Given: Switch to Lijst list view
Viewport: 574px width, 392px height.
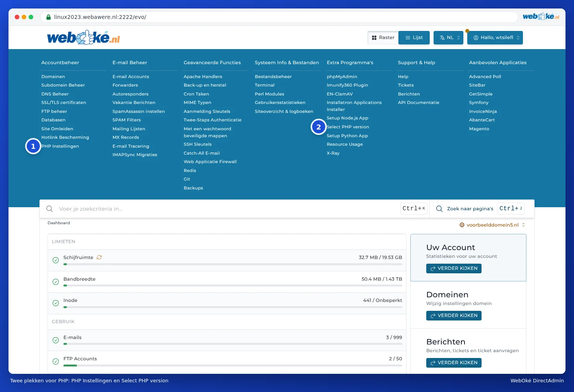Looking at the screenshot, I should pyautogui.click(x=414, y=38).
